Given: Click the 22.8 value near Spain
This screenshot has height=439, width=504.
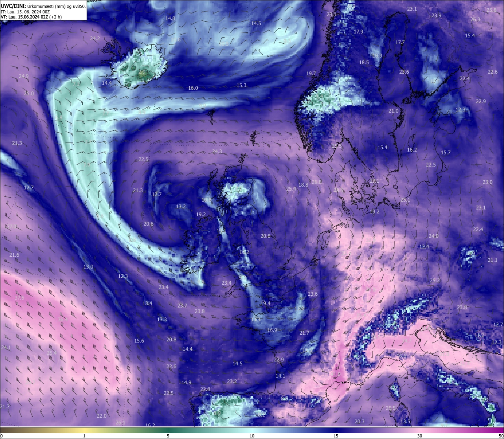Looking at the screenshot, I should (205, 389).
